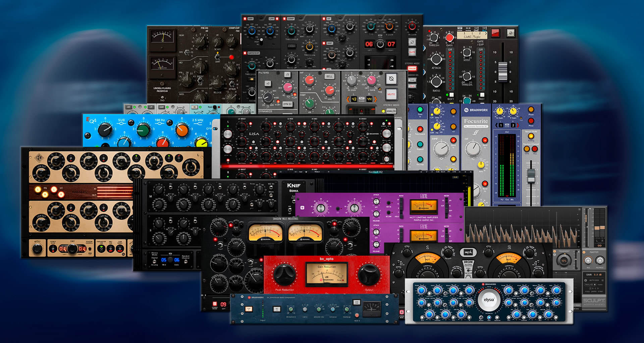This screenshot has width=644, height=343.
Task: Click the bx_opto Output knob
Action: click(x=369, y=274)
